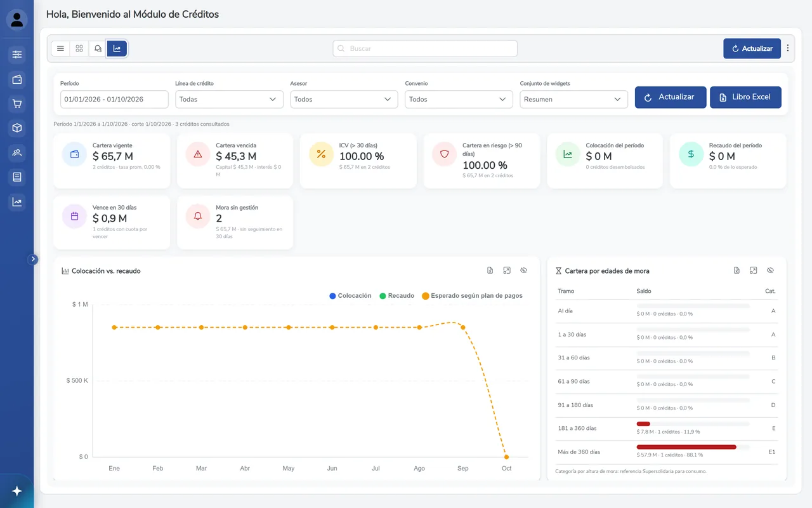Switch to the chat messages view tab
The width and height of the screenshot is (812, 508).
point(98,48)
